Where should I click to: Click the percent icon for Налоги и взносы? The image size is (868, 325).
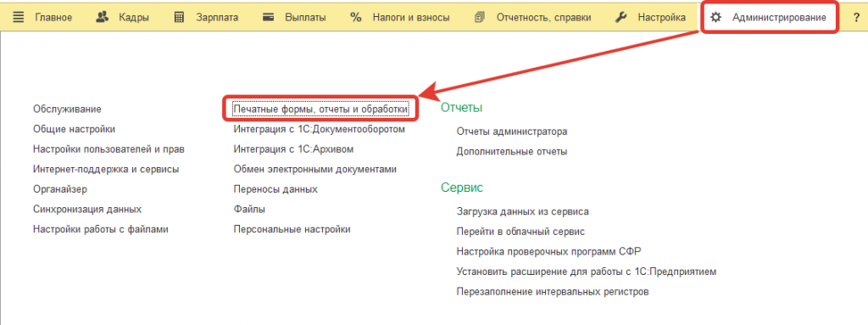[355, 17]
